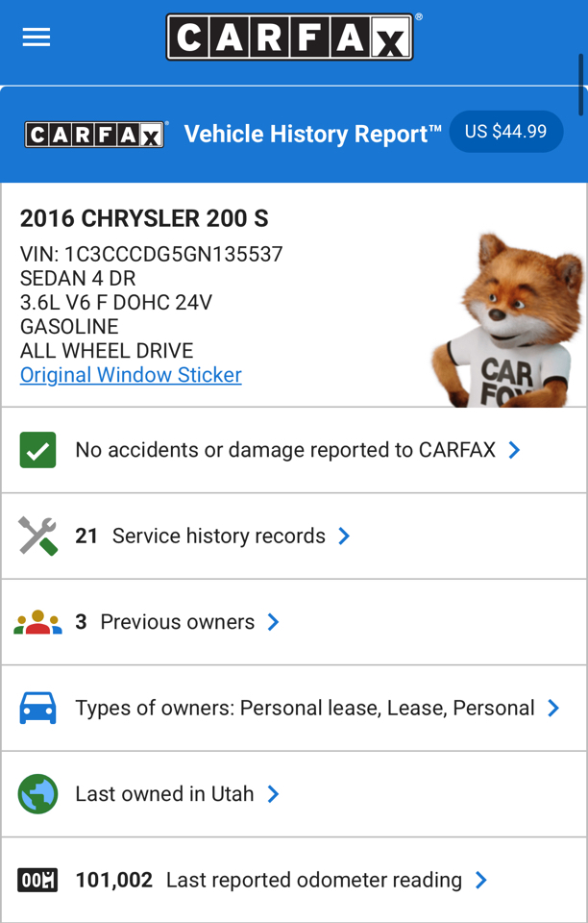This screenshot has height=923, width=588.
Task: Open the hamburger menu
Action: point(37,37)
